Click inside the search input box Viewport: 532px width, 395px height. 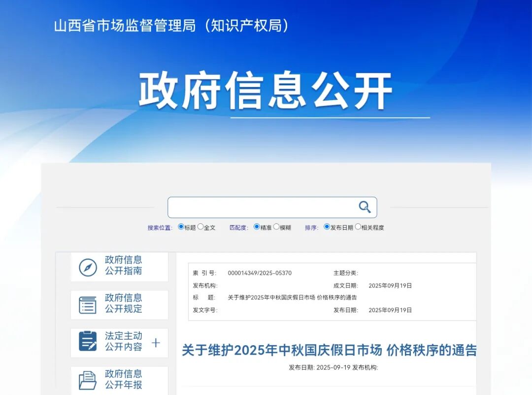pos(261,207)
